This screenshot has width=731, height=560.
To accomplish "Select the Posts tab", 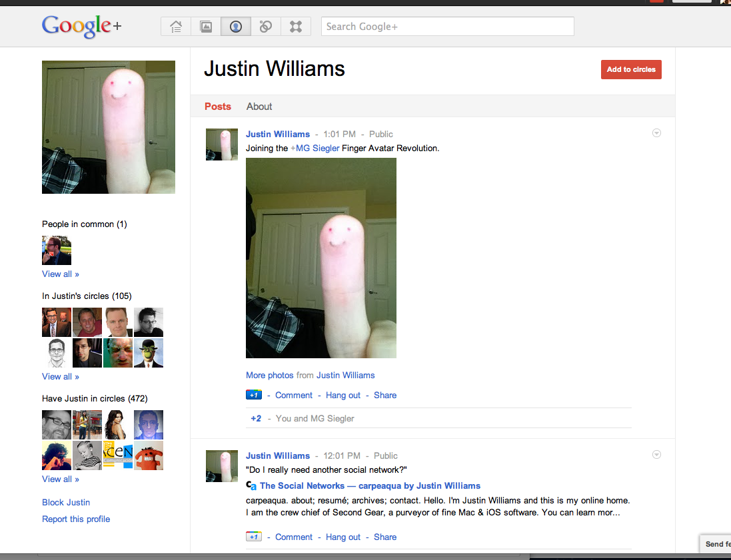I will click(218, 107).
